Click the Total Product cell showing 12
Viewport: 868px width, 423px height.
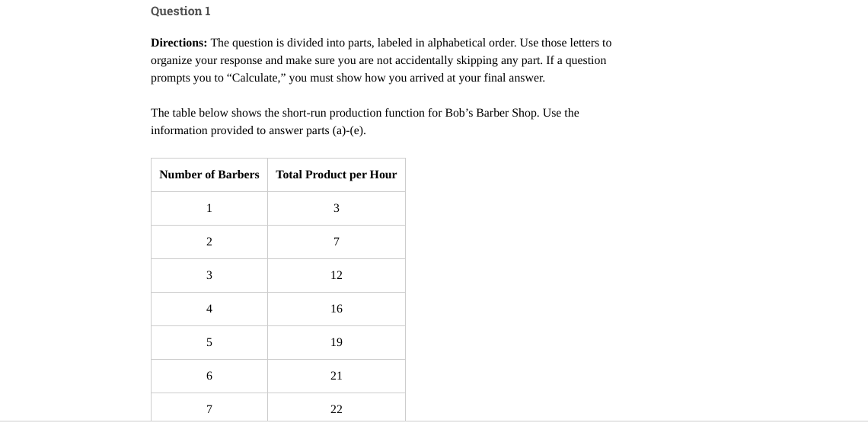336,275
